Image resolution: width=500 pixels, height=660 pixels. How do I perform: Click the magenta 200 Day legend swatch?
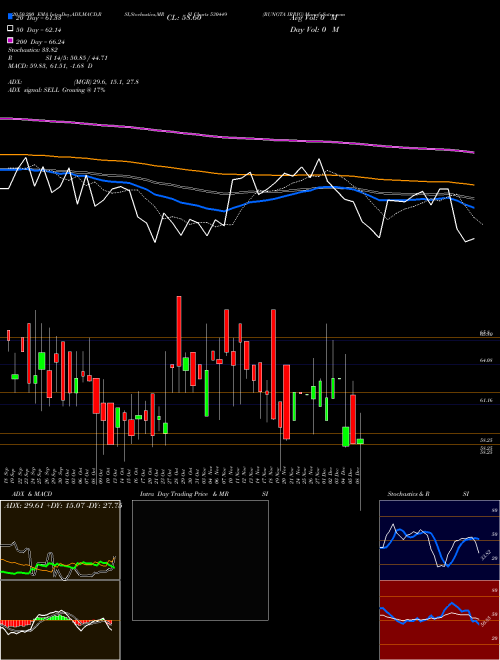point(10,40)
